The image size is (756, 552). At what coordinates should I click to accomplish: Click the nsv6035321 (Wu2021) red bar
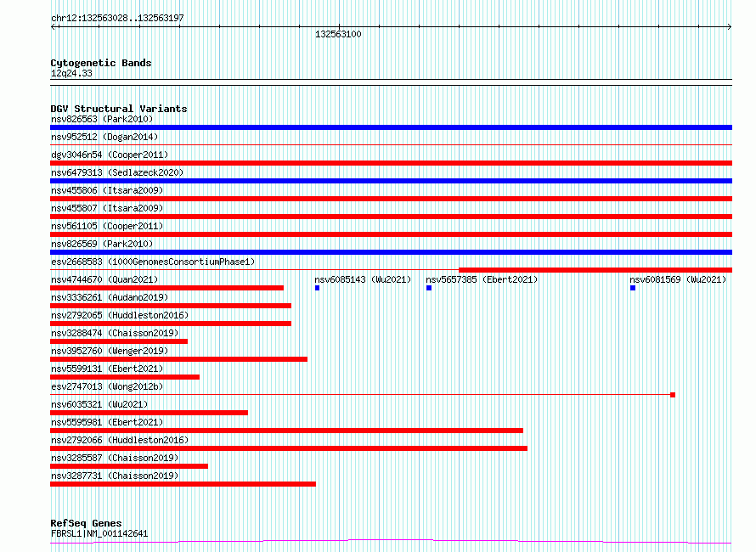click(x=149, y=413)
